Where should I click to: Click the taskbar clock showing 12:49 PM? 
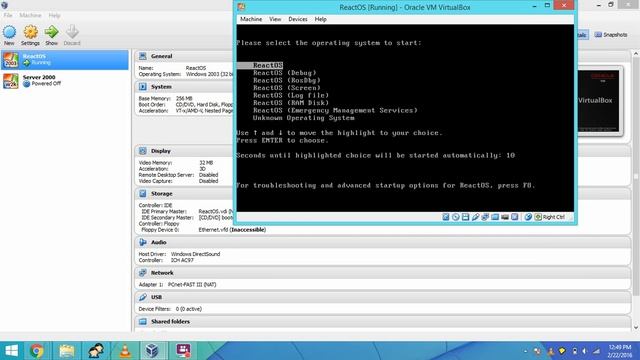[x=620, y=351]
